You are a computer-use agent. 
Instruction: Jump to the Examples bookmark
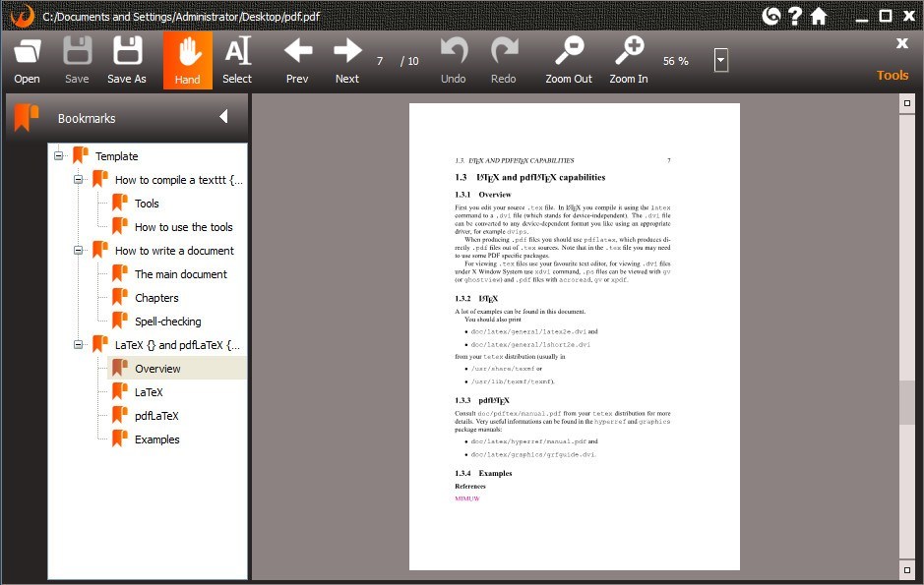[x=157, y=439]
